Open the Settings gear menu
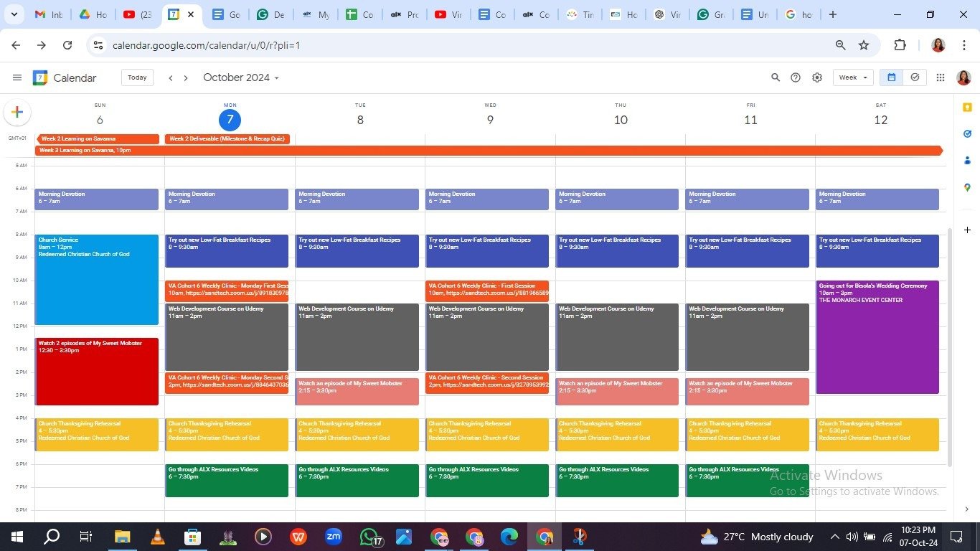Screen dimensions: 980x551 (817, 77)
